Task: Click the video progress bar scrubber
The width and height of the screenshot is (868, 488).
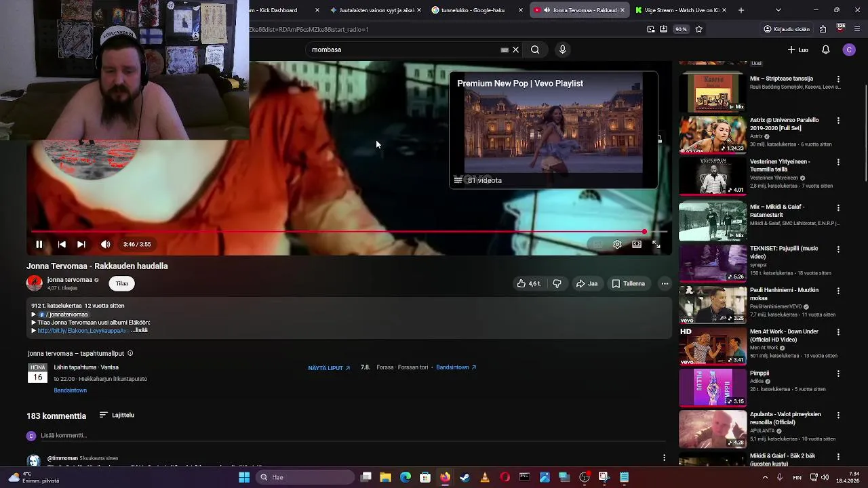Action: [644, 232]
